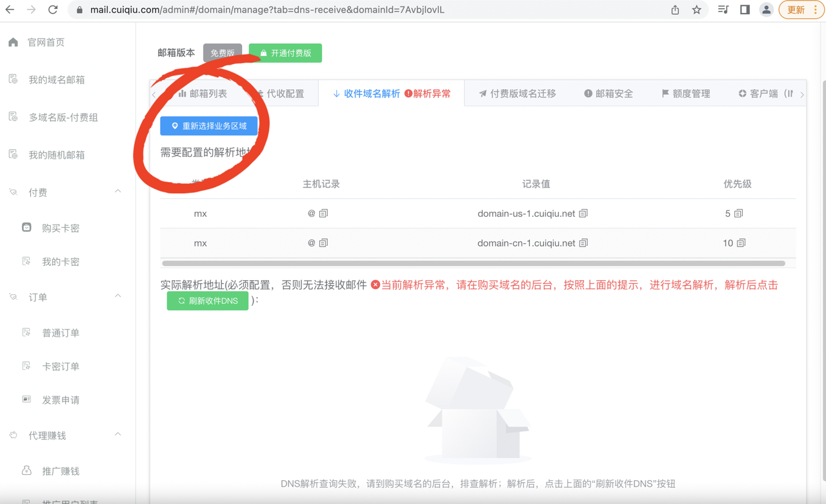
Task: Open 推广赚钱 in the sidebar
Action: click(61, 471)
